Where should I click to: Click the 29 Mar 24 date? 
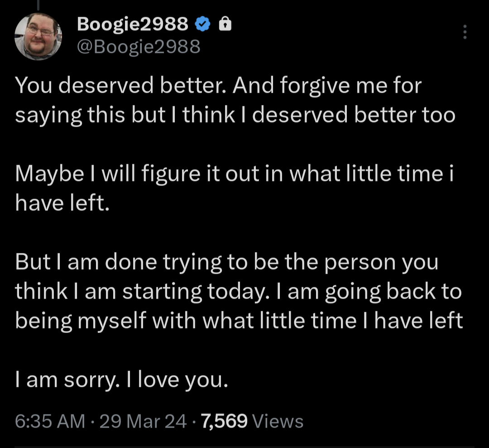[x=143, y=421]
